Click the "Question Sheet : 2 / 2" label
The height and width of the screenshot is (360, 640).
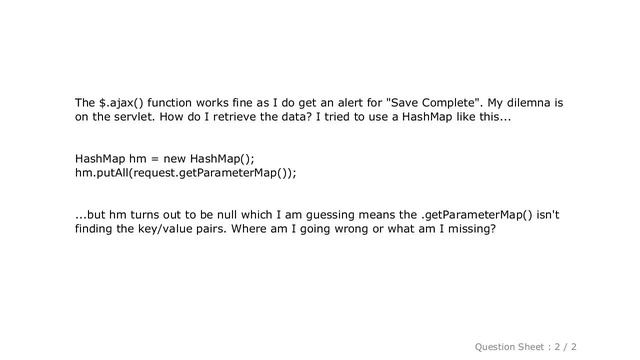[x=525, y=347]
